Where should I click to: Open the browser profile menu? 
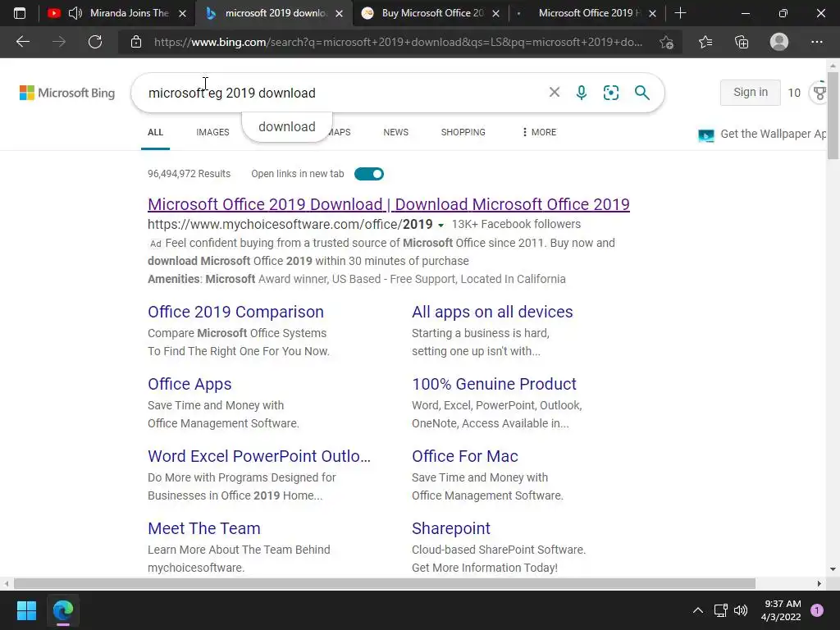click(779, 42)
